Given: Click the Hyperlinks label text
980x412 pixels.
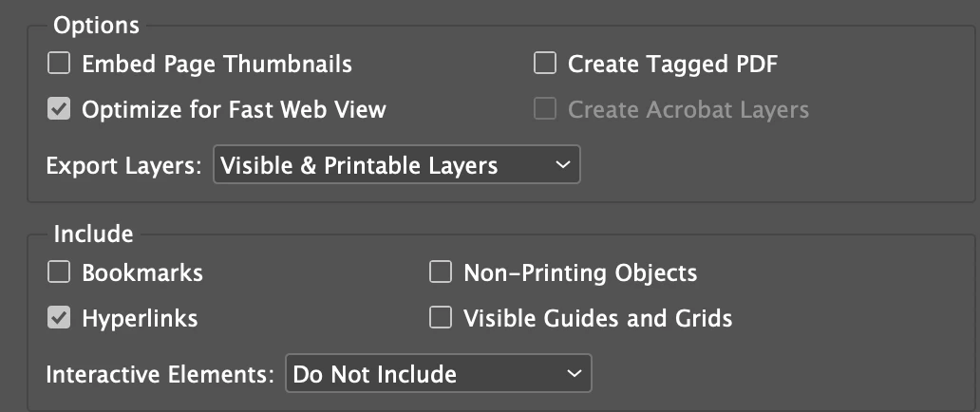Looking at the screenshot, I should tap(140, 318).
